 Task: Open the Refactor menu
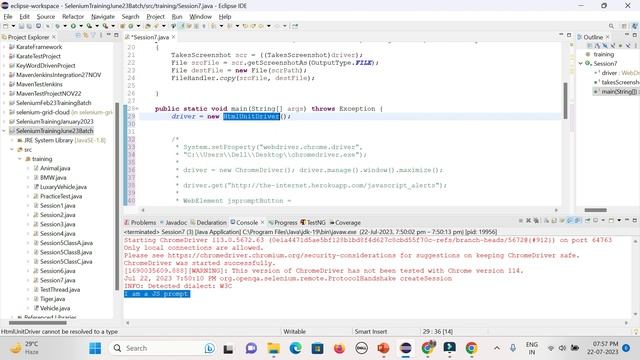click(73, 17)
